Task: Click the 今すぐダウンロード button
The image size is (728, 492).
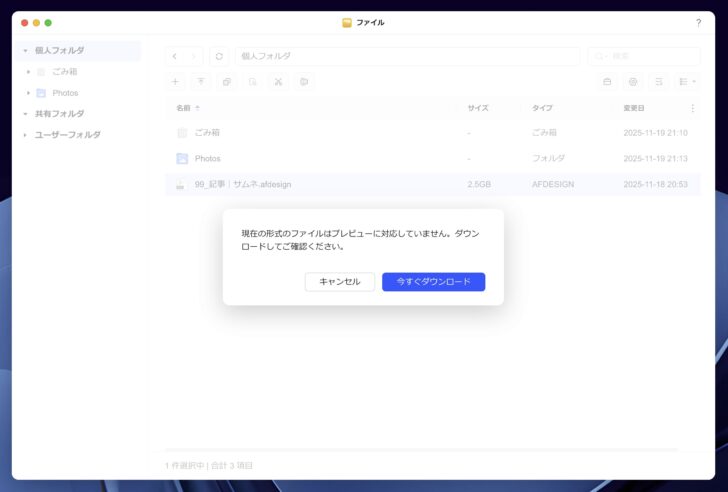Action: (x=434, y=282)
